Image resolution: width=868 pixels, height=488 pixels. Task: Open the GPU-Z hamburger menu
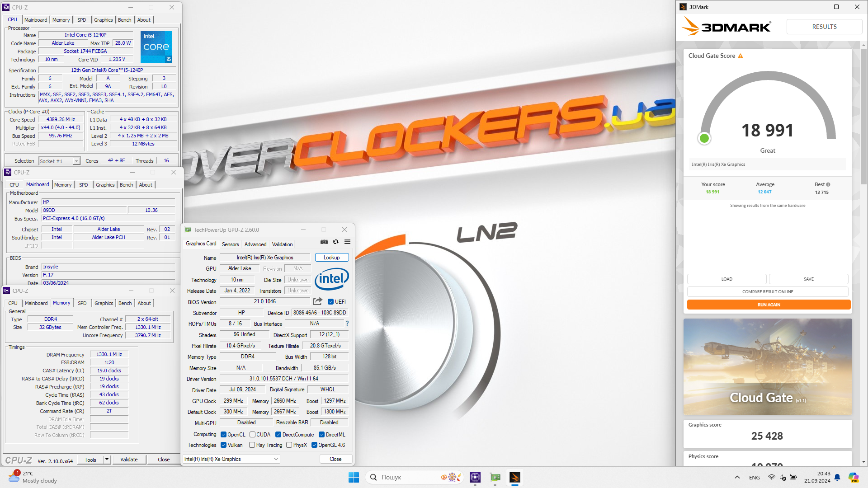click(x=347, y=242)
